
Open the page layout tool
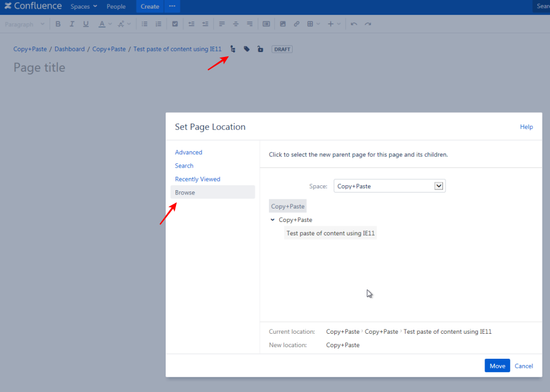coord(266,24)
